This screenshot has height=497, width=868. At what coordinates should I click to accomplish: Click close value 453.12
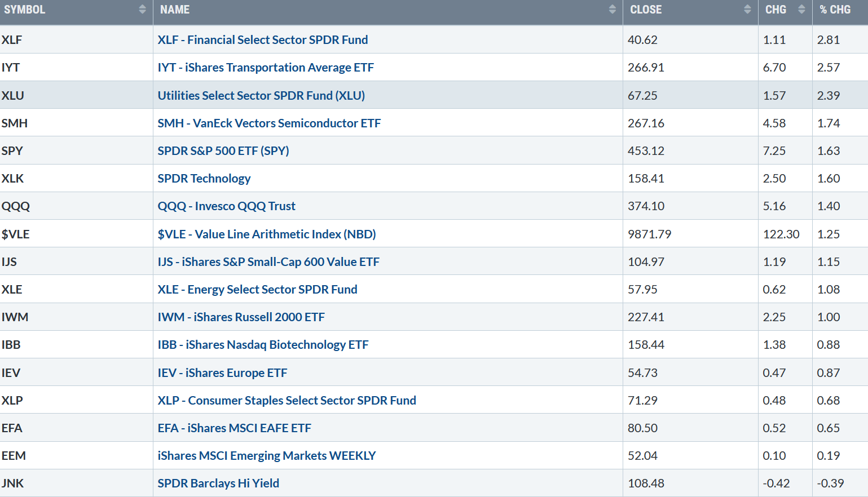(x=646, y=151)
